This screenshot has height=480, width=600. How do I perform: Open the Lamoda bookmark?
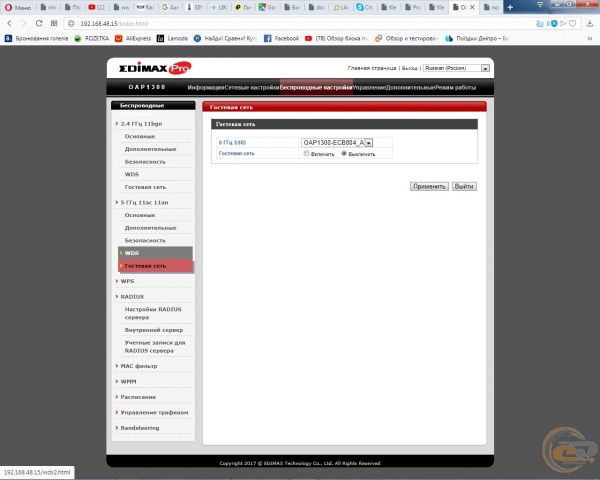(x=173, y=38)
